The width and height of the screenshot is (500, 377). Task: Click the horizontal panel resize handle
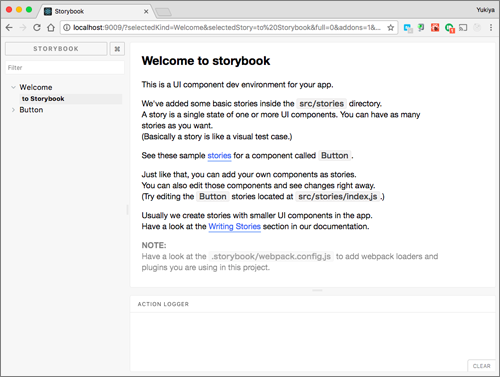[x=317, y=290]
